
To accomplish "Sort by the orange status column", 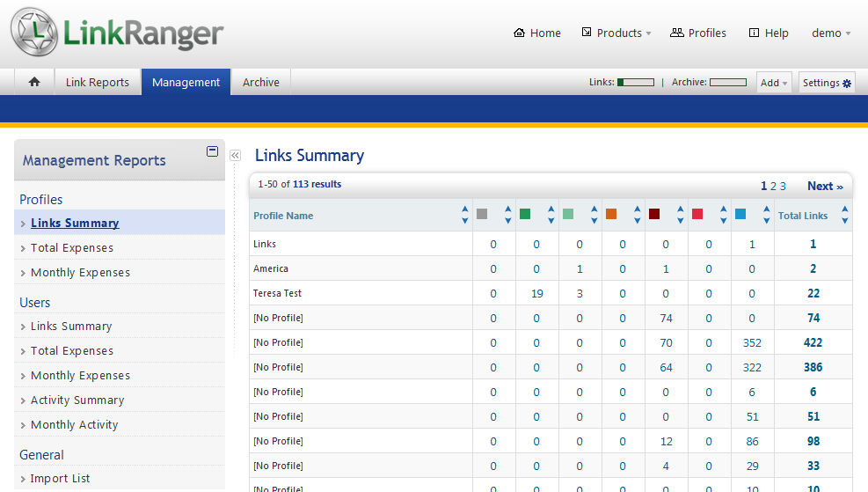I will (x=637, y=215).
